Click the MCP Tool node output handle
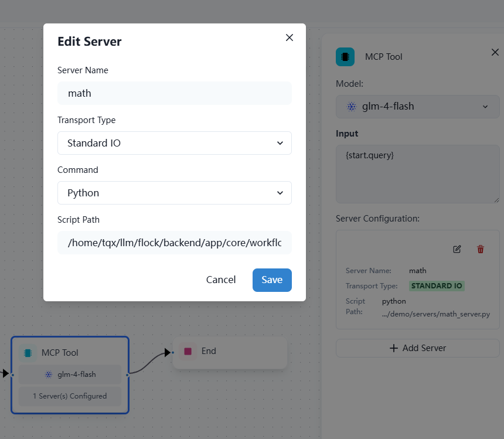The image size is (504, 439). (x=128, y=375)
